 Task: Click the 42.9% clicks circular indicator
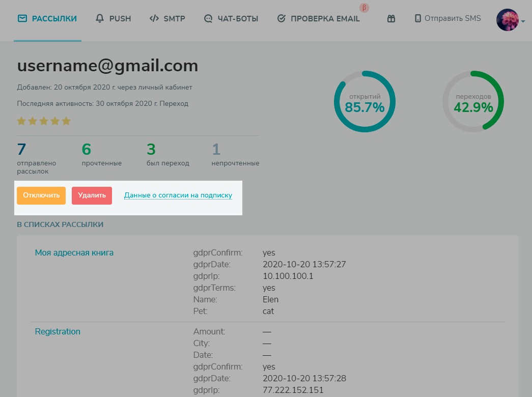click(x=473, y=101)
